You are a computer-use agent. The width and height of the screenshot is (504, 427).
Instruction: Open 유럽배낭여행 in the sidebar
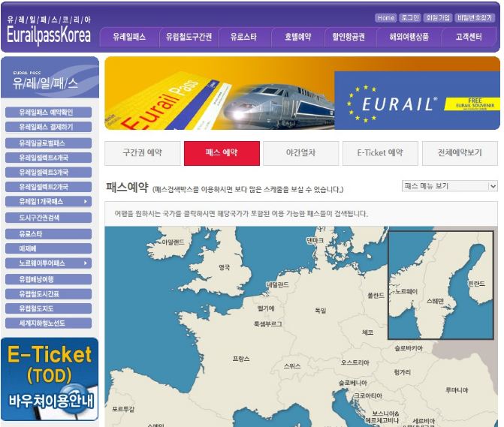49,279
